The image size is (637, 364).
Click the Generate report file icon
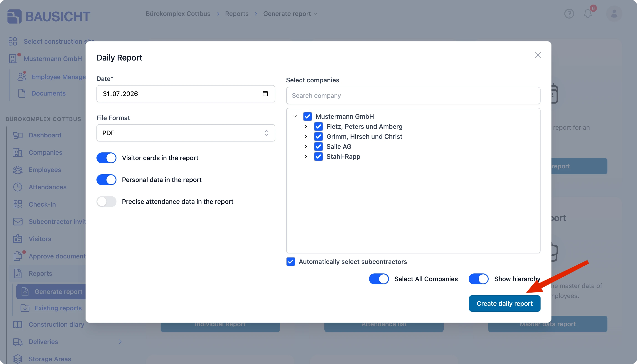click(25, 291)
